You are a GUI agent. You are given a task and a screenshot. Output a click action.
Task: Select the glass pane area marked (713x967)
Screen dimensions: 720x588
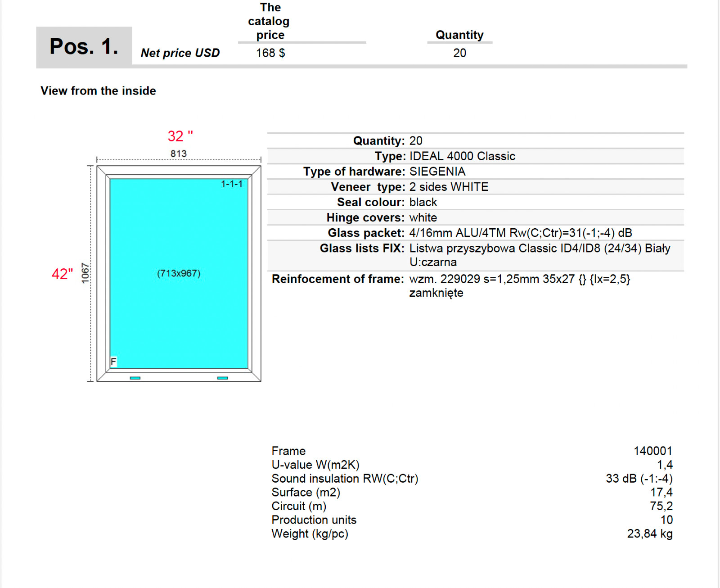coord(179,272)
